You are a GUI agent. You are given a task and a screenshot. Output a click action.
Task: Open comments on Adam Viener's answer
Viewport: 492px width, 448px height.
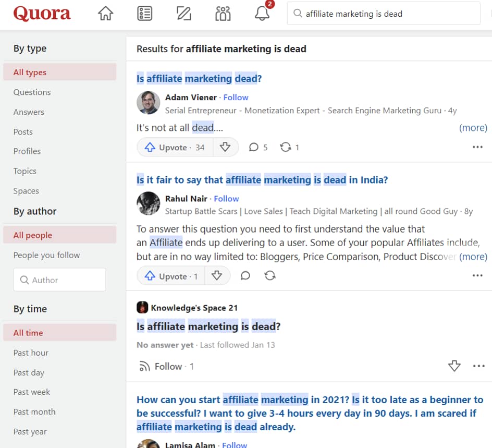pyautogui.click(x=258, y=147)
